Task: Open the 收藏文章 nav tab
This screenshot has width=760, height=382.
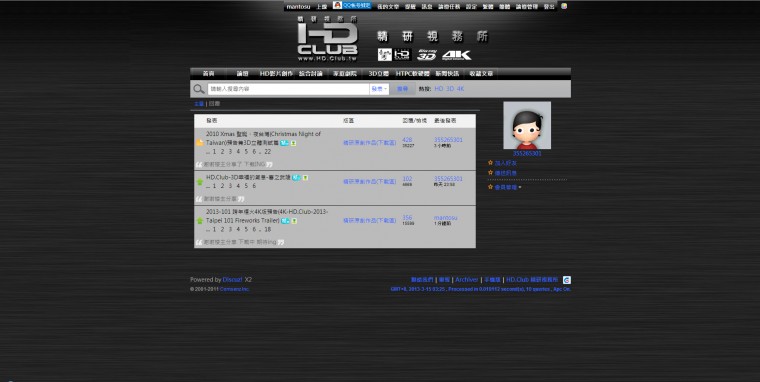Action: click(x=481, y=74)
